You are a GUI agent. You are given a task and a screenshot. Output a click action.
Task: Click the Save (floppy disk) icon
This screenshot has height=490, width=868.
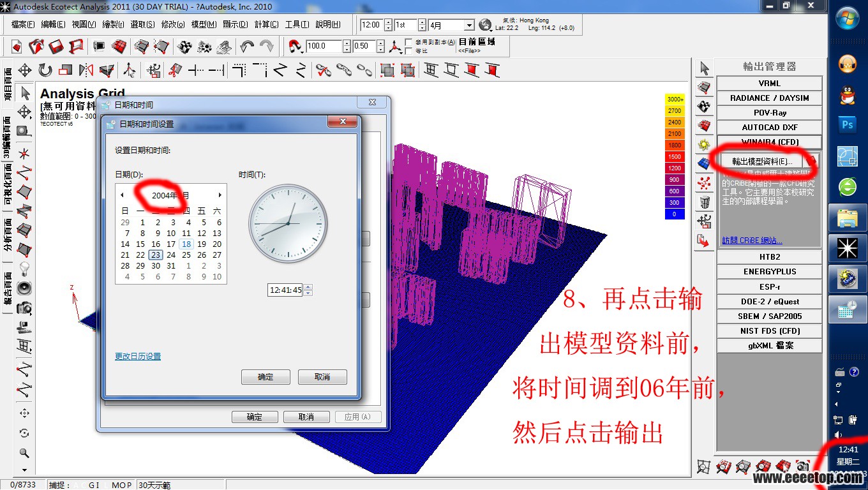point(56,47)
